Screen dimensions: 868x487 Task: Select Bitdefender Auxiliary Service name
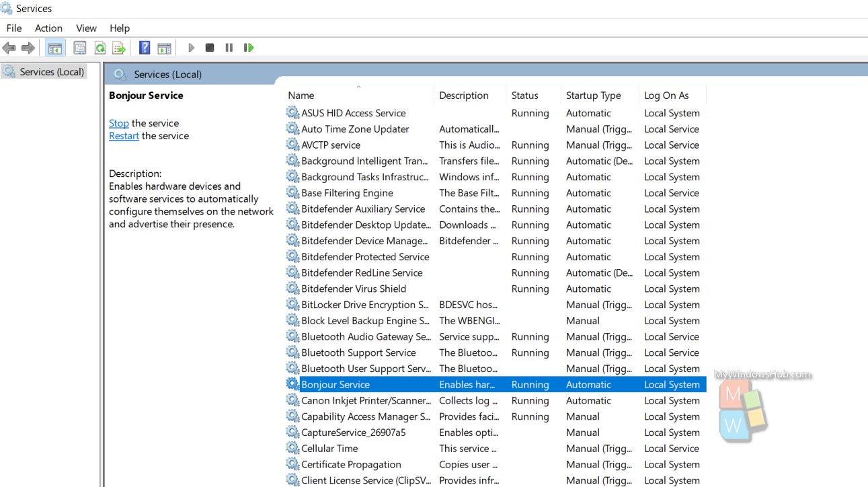click(x=363, y=209)
